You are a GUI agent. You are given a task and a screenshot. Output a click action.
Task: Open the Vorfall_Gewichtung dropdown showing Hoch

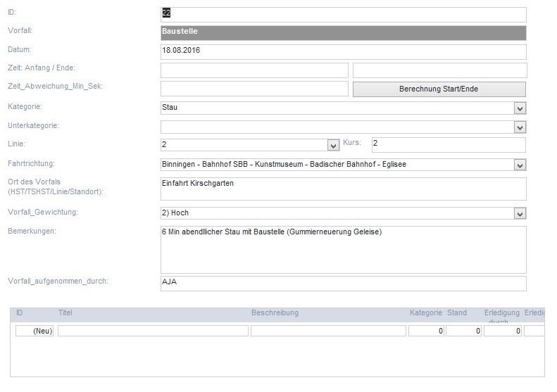520,213
